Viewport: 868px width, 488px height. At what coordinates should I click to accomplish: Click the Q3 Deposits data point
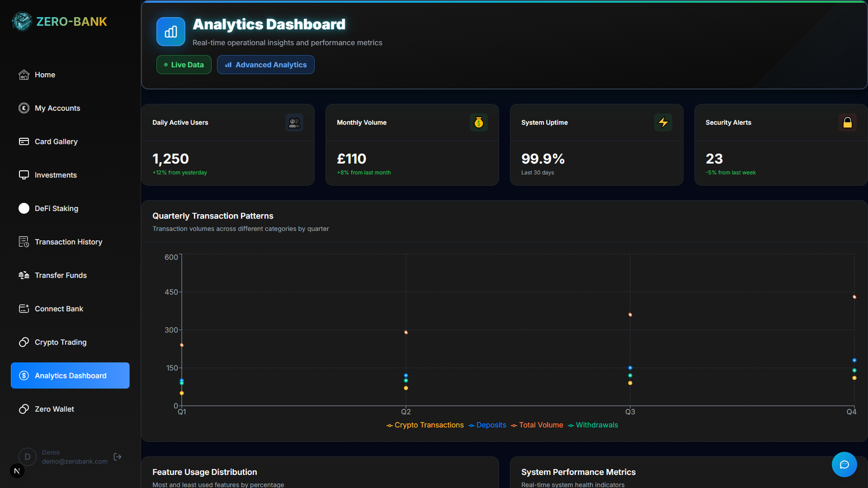[x=630, y=368]
